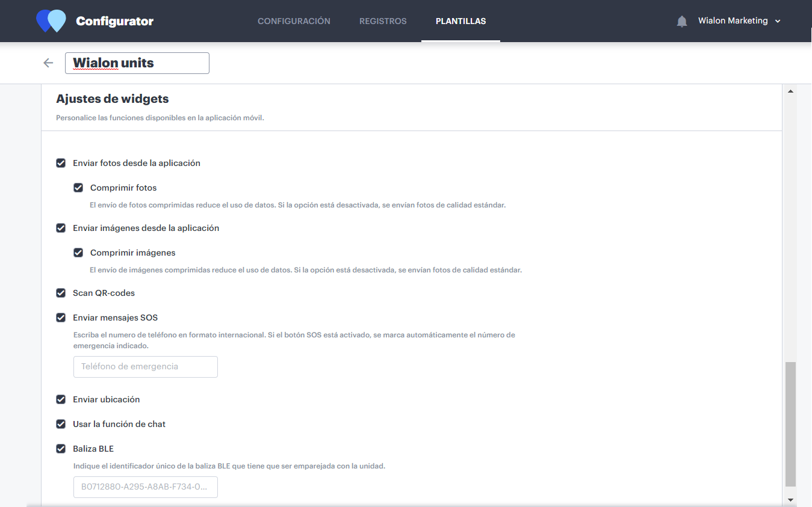812x507 pixels.
Task: Click the BLE beacon identifier input
Action: coord(146,487)
